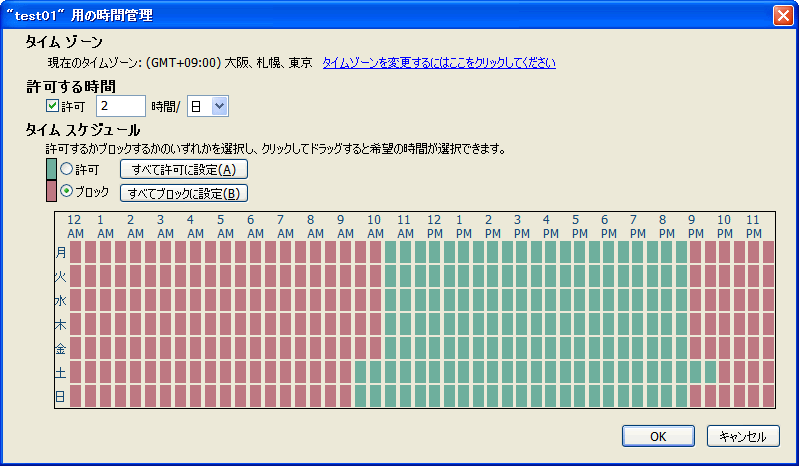Confirm settings with the OK button
Viewport: 799px width, 466px height.
658,436
